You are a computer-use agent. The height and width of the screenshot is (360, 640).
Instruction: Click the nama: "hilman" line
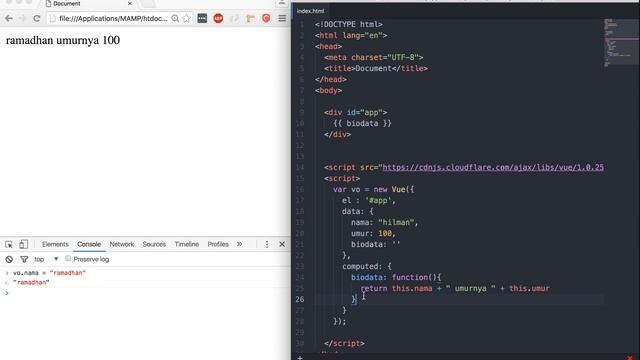point(385,222)
